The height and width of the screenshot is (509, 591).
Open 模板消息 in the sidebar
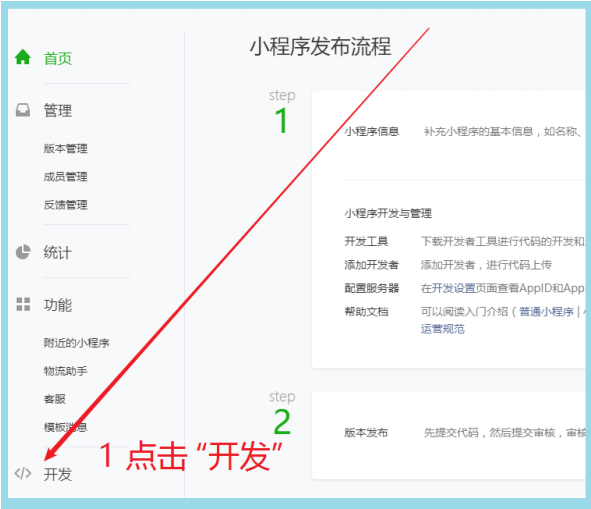(x=66, y=427)
